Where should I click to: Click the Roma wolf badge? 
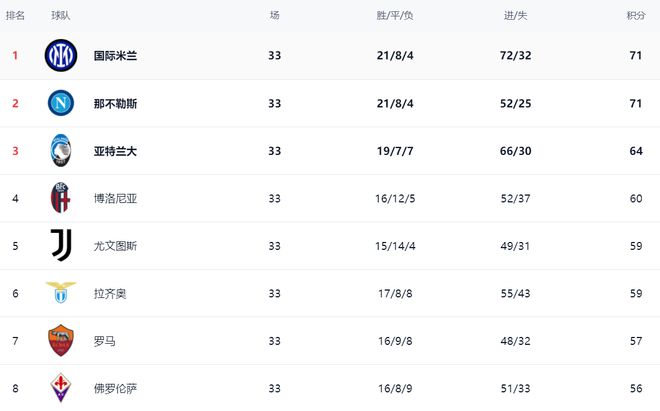pyautogui.click(x=60, y=341)
